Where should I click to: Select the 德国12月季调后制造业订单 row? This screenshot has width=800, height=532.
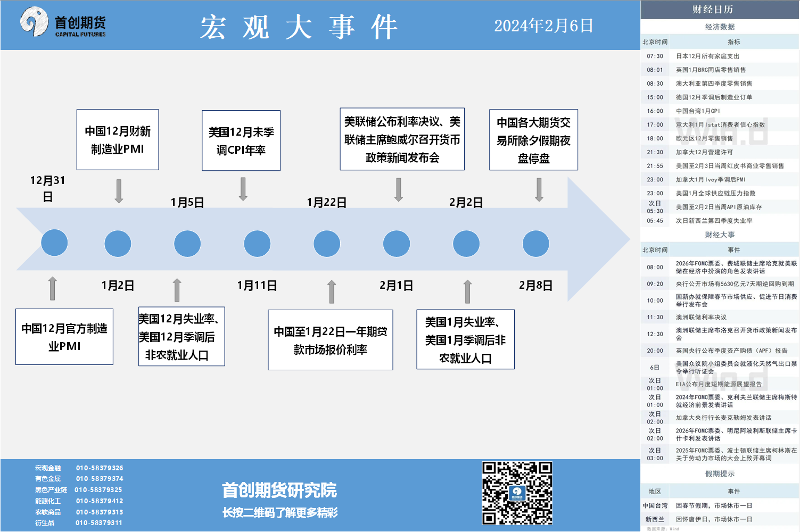coord(720,97)
